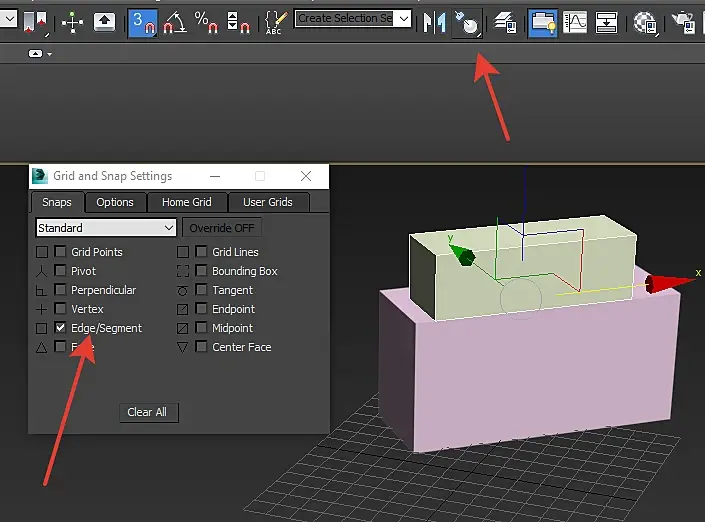Viewport: 705px width, 522px height.
Task: Check the Midpoint snap option
Action: [x=201, y=327]
